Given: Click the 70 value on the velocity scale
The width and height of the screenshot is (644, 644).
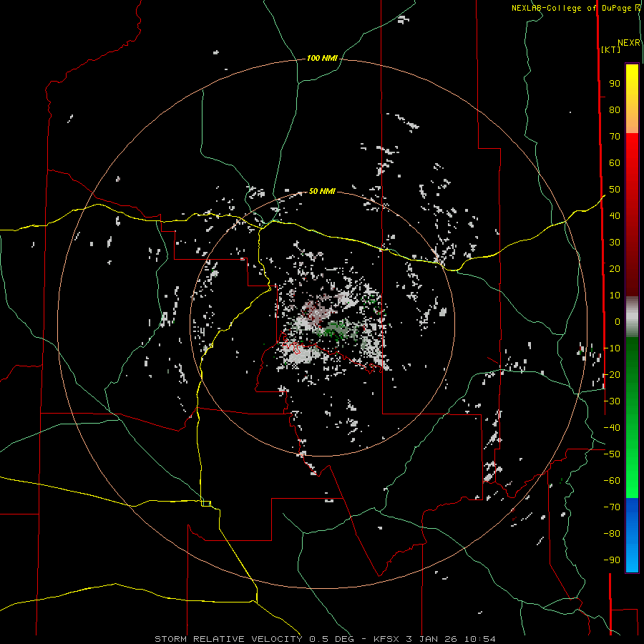Looking at the screenshot, I should click(615, 137).
